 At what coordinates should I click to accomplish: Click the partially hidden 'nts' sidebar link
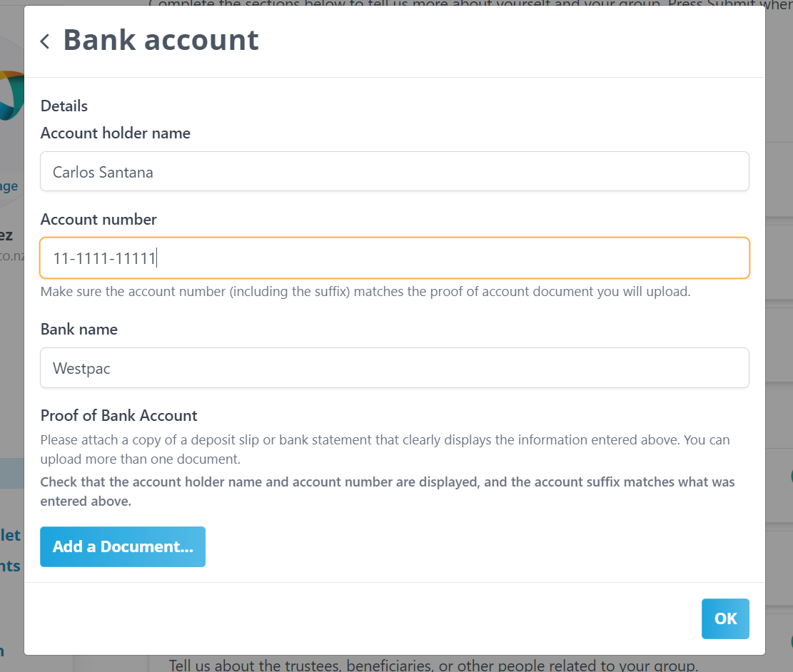click(x=10, y=566)
